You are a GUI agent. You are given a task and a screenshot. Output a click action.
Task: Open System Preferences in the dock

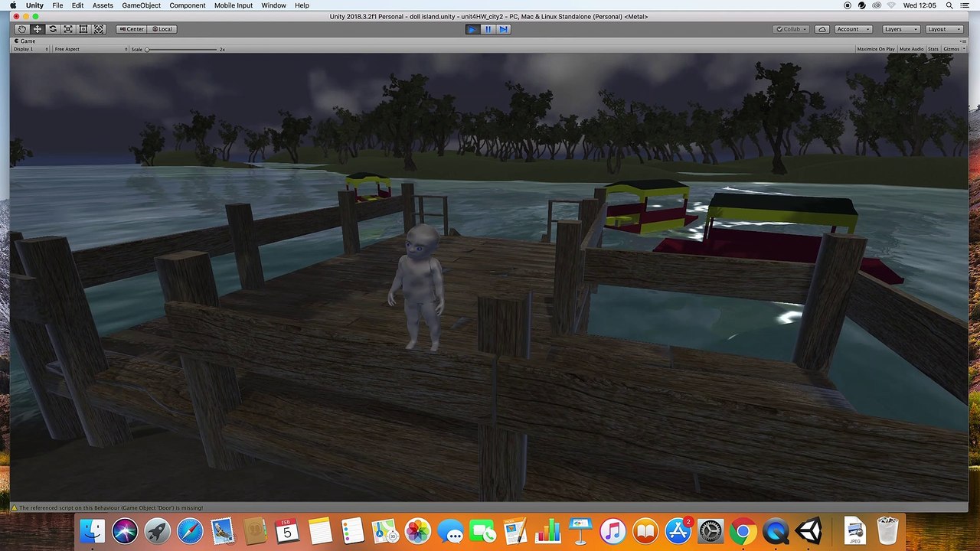coord(710,530)
